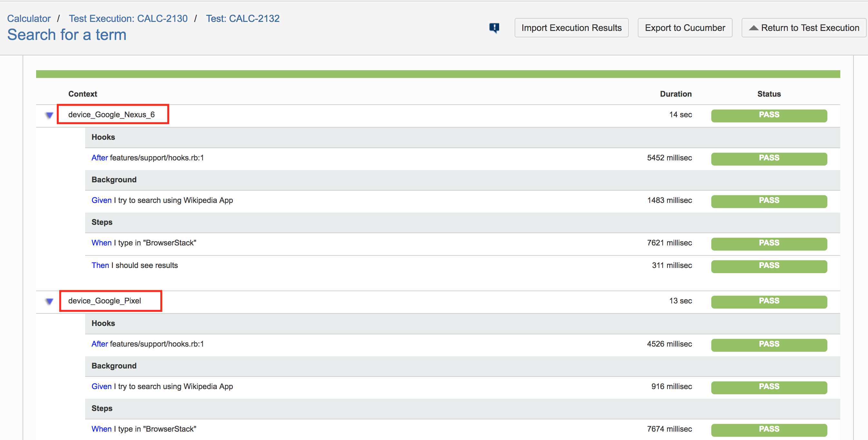Click 'Then I should see results' step
868x440 pixels.
tap(134, 265)
